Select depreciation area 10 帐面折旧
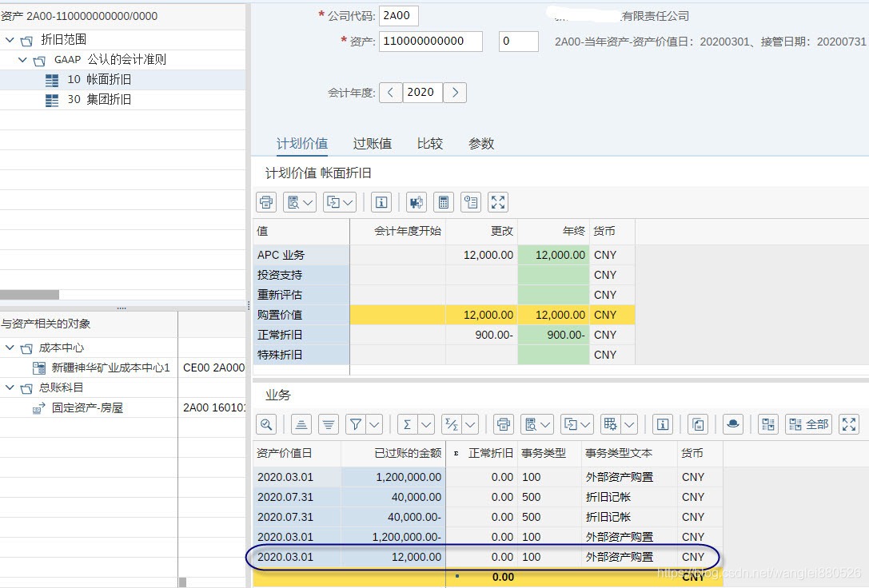The image size is (869, 588). pos(99,80)
